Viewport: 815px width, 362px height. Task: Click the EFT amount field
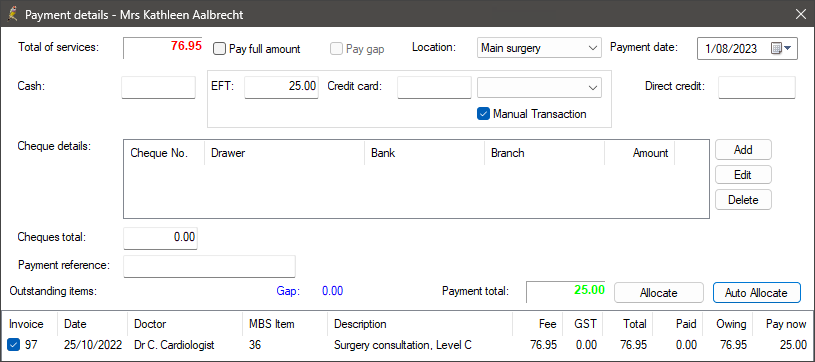tap(281, 87)
